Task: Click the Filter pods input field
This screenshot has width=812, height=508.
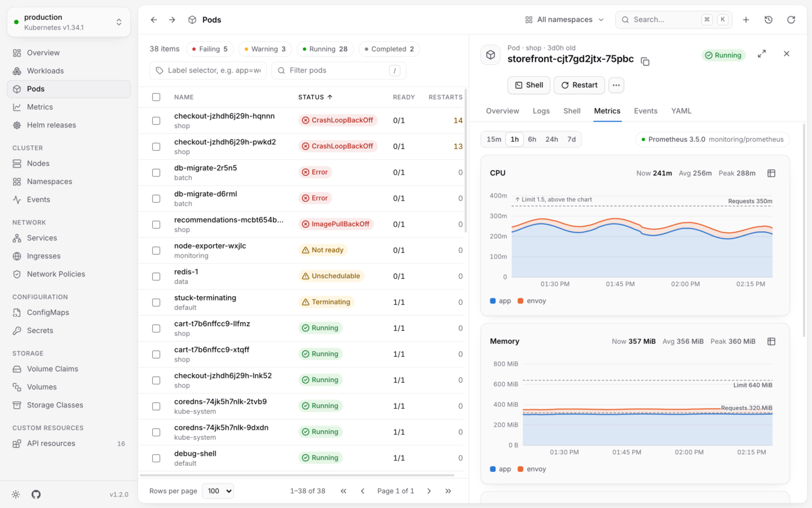Action: 339,71
